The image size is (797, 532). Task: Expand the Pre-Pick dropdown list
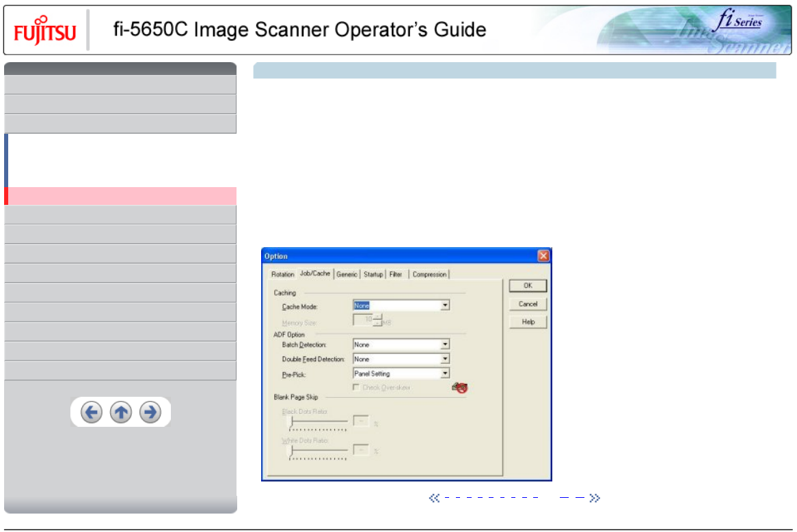click(444, 374)
